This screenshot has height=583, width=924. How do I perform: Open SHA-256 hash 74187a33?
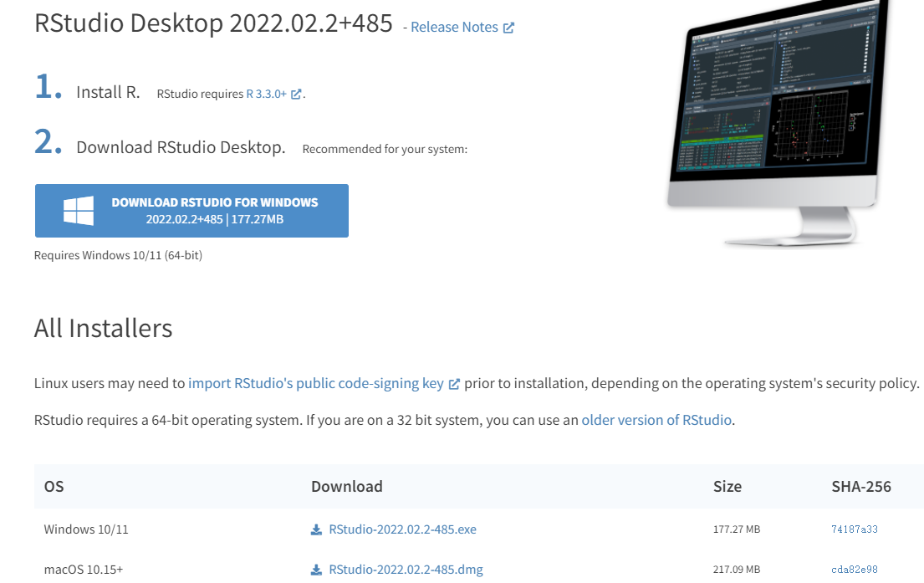[855, 529]
